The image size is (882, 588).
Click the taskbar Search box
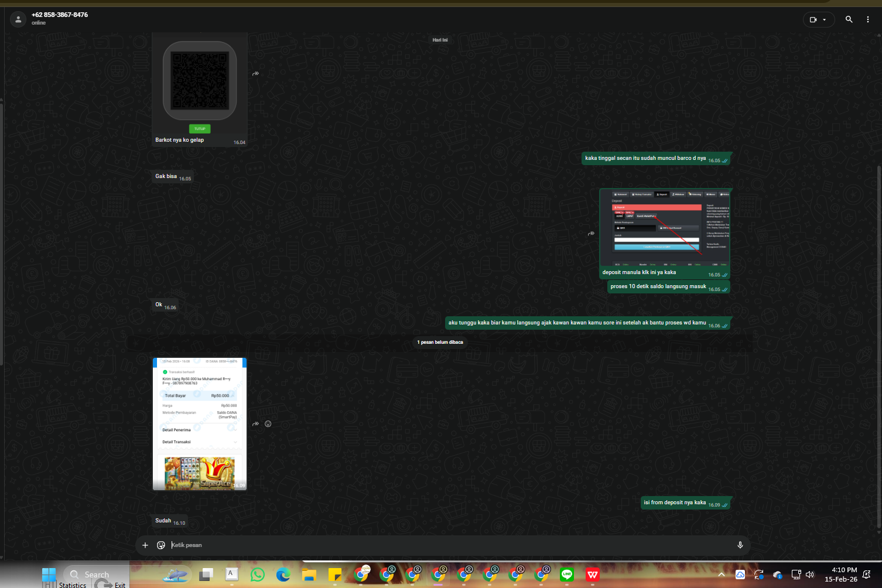[x=96, y=575]
